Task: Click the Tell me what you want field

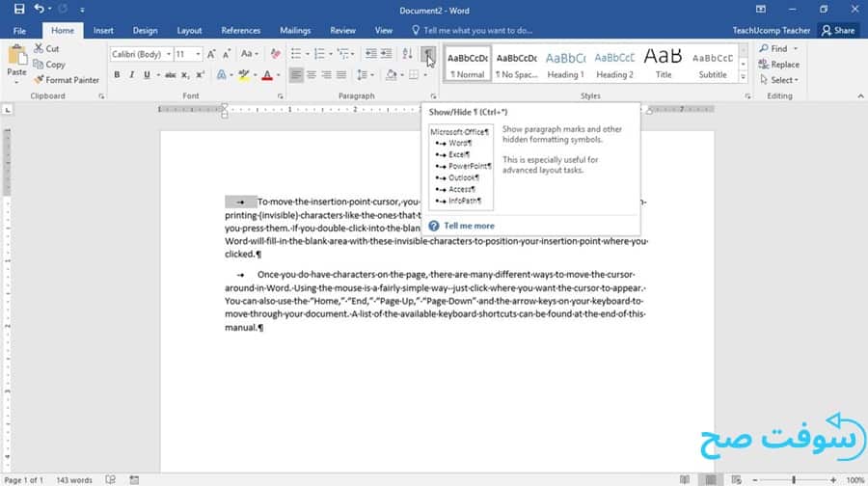Action: click(473, 31)
